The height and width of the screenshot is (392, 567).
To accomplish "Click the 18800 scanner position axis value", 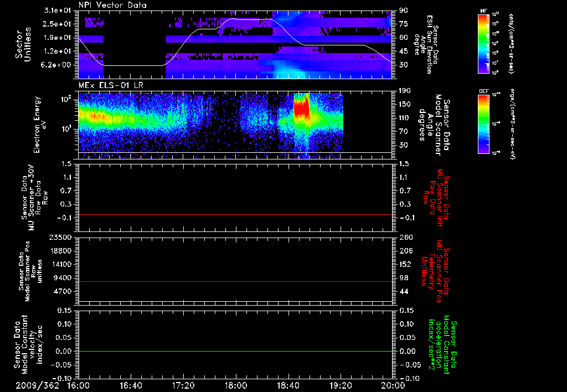I will (x=60, y=251).
